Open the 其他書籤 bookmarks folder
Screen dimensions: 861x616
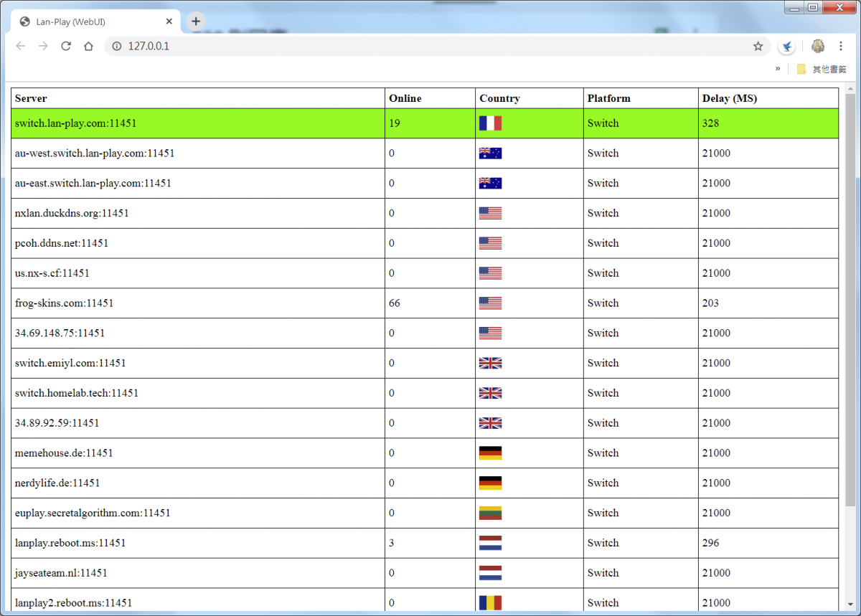pos(822,70)
